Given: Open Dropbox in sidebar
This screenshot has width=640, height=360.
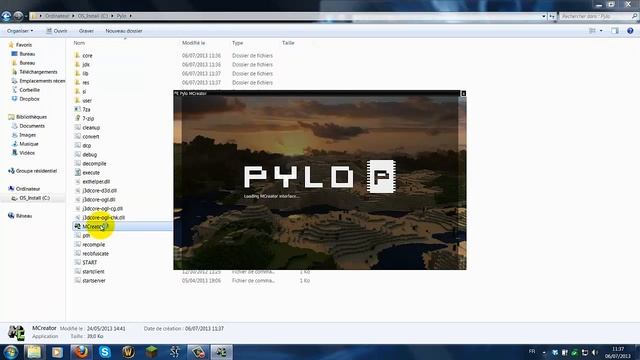Looking at the screenshot, I should click(x=29, y=99).
